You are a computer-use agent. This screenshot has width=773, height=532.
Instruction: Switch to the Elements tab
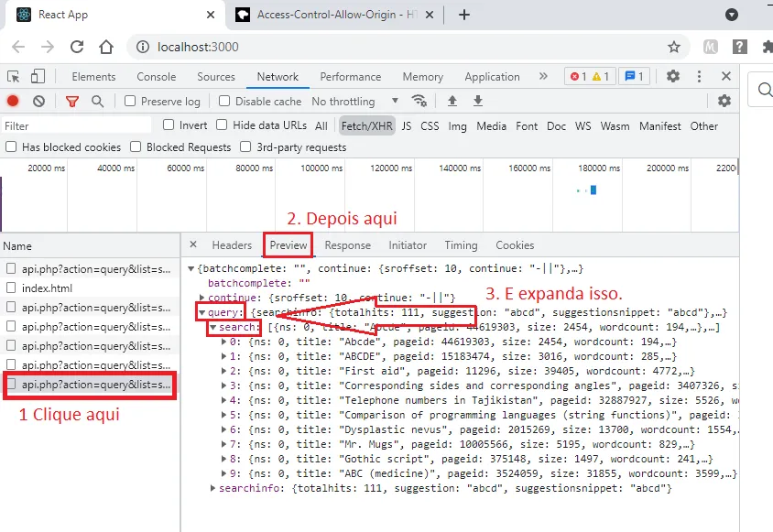coord(93,77)
